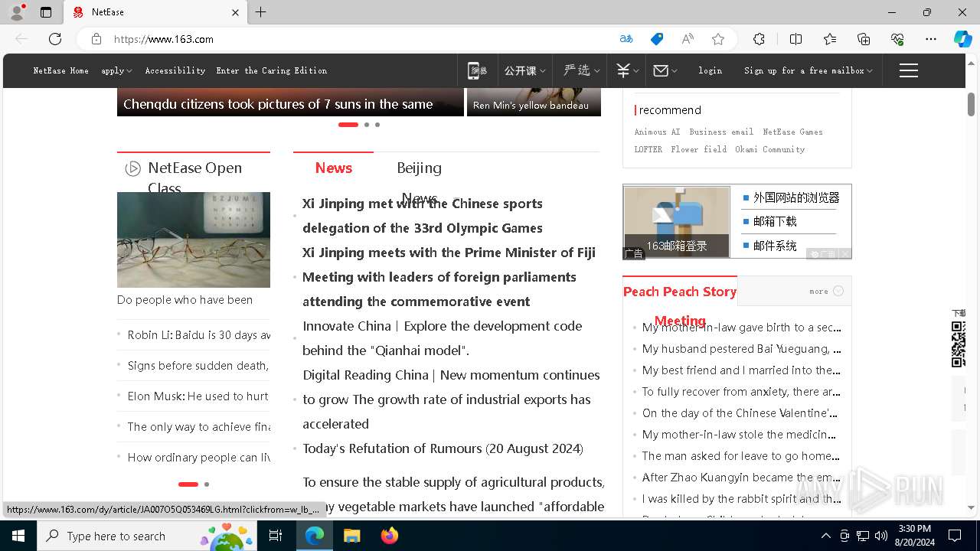Open Enter the Caring Edition link
The image size is (980, 551).
[x=272, y=70]
